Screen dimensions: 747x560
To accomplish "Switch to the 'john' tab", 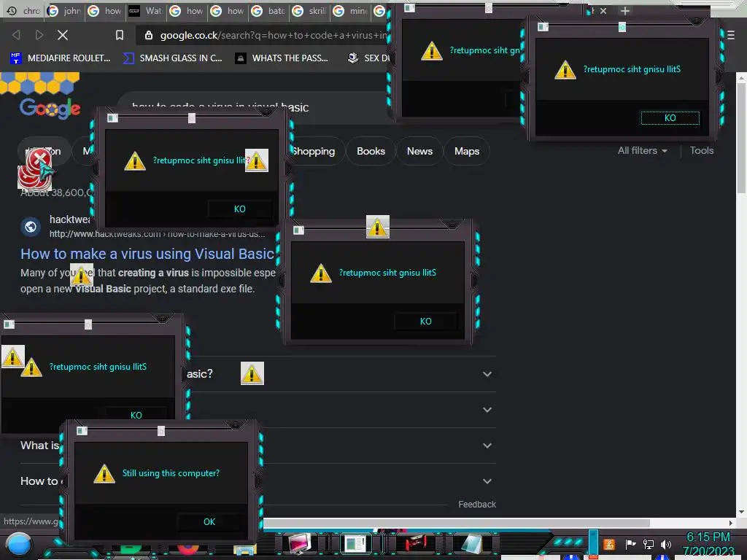I will 65,10.
